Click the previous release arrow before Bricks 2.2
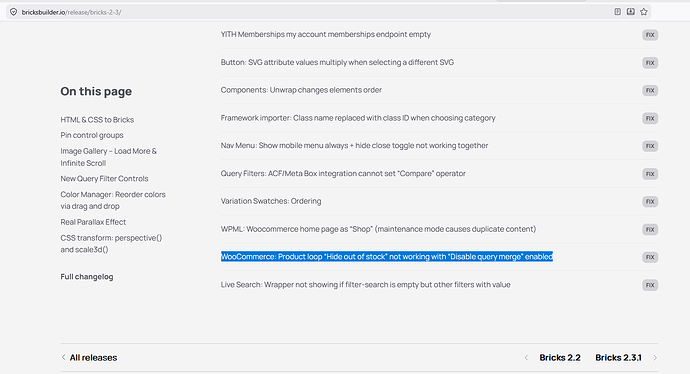 pos(526,358)
